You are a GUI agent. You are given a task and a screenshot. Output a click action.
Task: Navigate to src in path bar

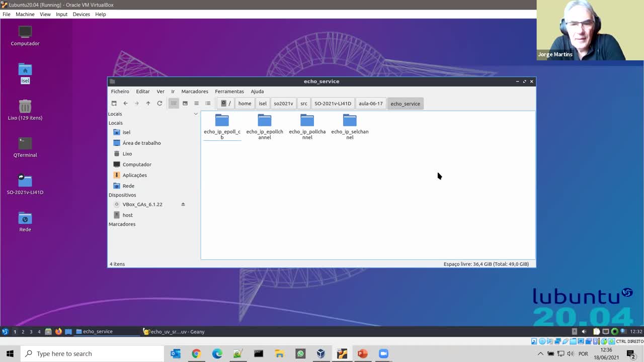coord(304,104)
